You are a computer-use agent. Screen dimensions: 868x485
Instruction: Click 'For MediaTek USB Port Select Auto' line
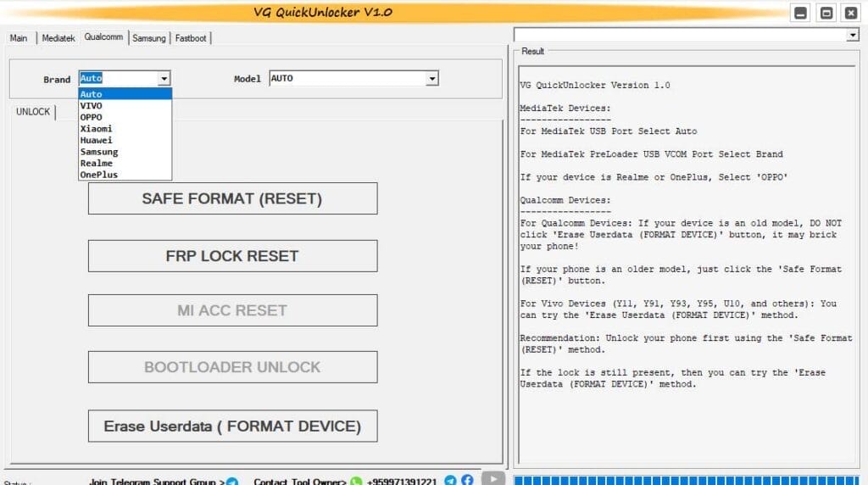[609, 131]
